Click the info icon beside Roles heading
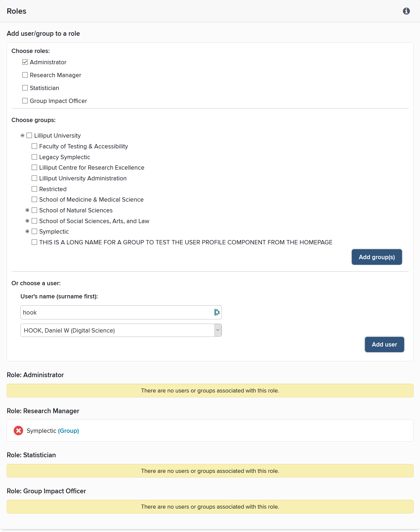 tap(406, 11)
